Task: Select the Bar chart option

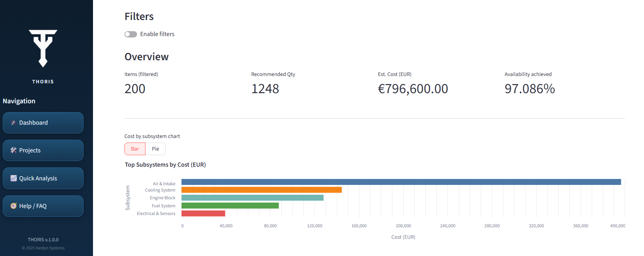Action: pyautogui.click(x=135, y=149)
